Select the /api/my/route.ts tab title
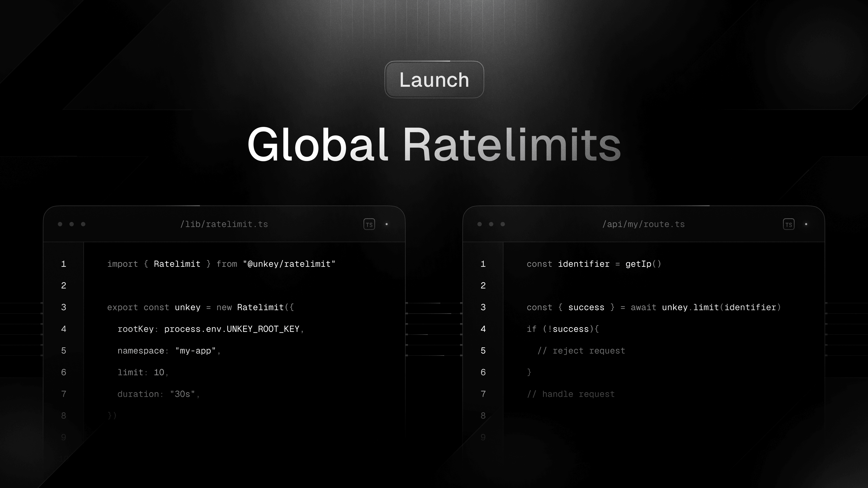The height and width of the screenshot is (488, 868). 644,224
